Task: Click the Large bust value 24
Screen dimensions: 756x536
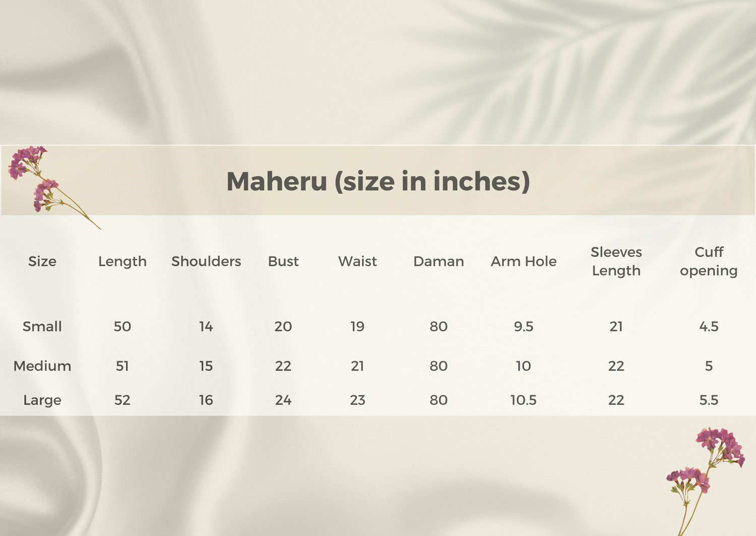Action: coord(283,400)
